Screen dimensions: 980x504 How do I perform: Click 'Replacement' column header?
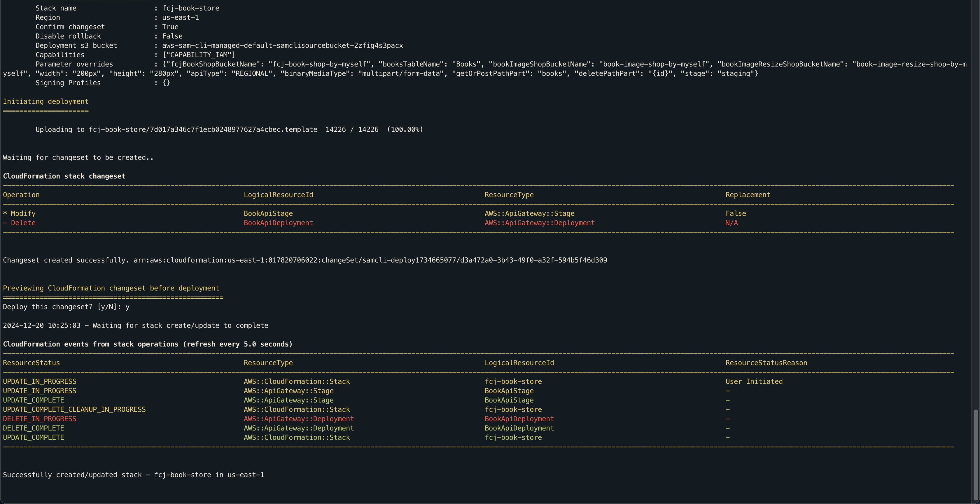click(x=748, y=195)
